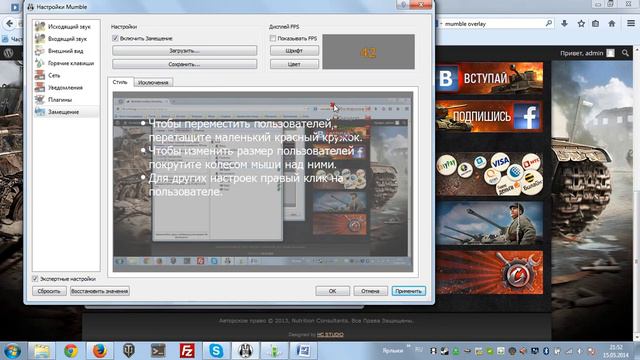Click the browser back arrow button

click(9, 24)
